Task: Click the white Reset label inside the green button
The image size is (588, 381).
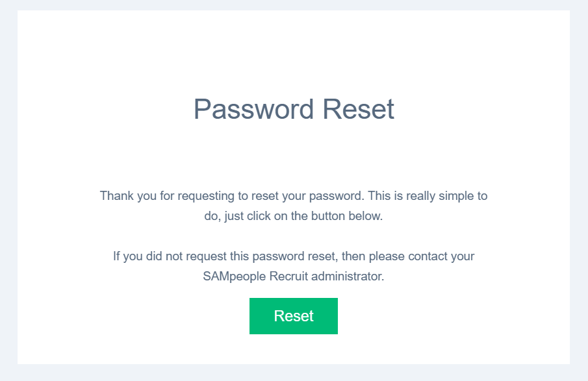Action: pos(294,316)
